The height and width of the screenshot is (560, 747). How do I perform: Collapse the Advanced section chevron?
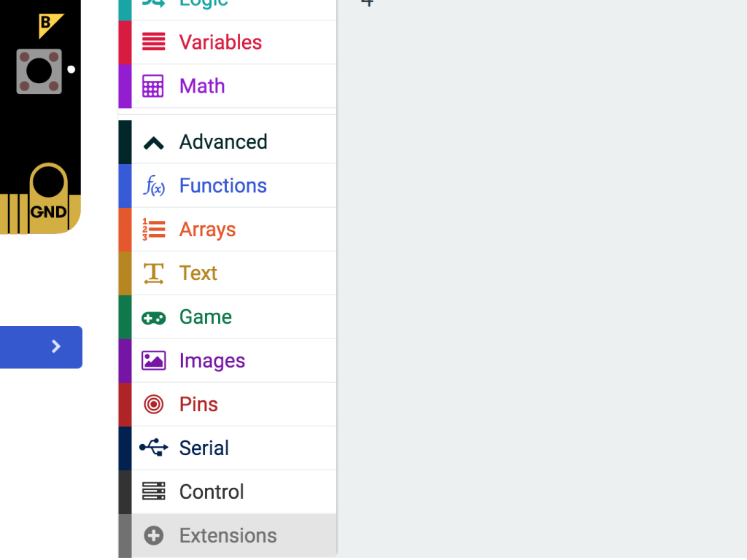(x=153, y=143)
